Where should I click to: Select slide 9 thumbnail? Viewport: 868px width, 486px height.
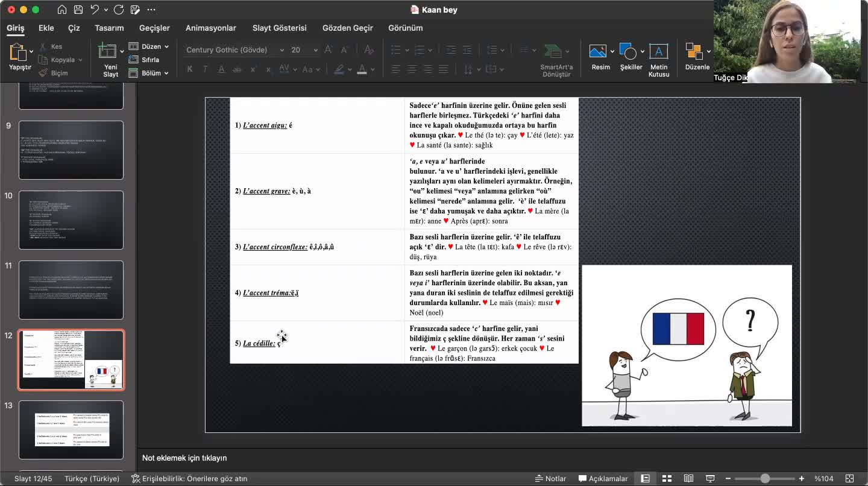click(71, 150)
